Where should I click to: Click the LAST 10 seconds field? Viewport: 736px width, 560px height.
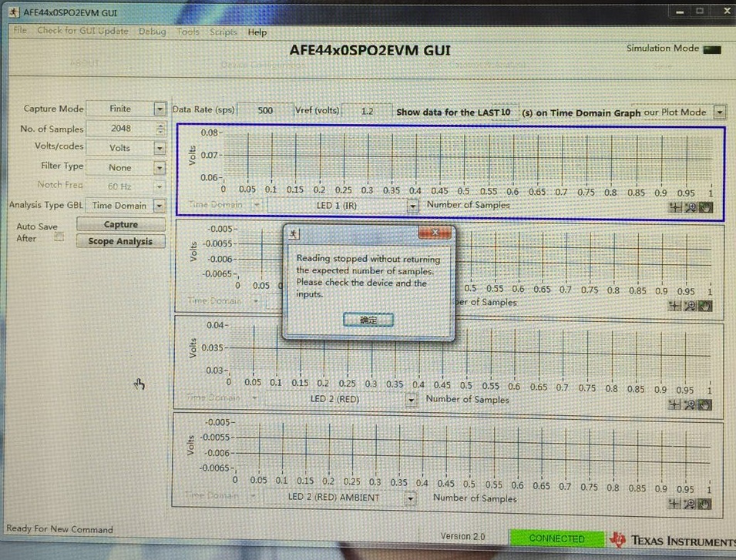click(505, 112)
